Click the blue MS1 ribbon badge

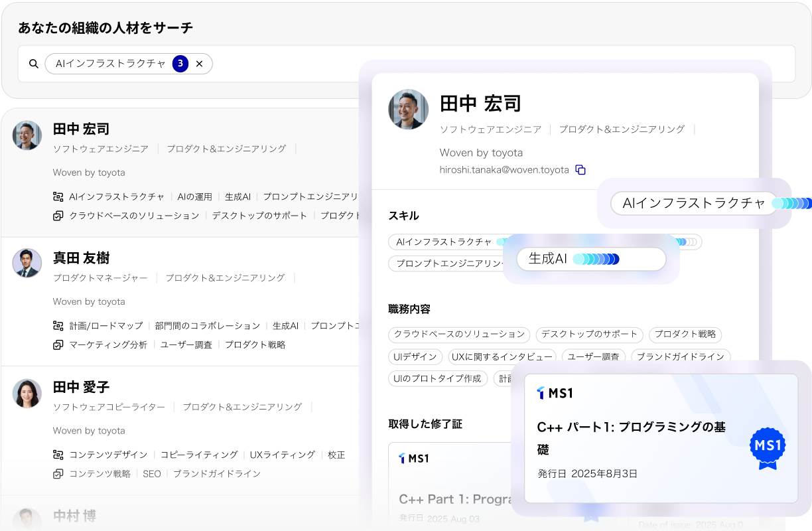pos(768,449)
